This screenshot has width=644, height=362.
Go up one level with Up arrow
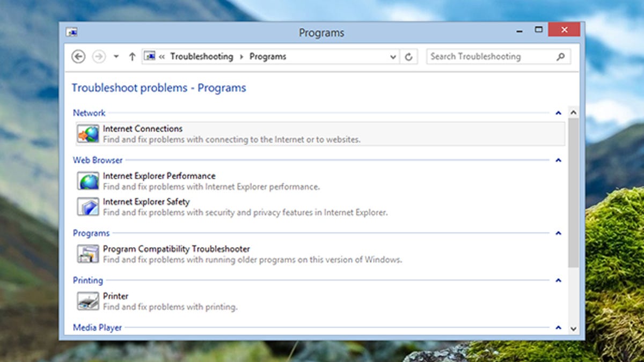click(132, 56)
